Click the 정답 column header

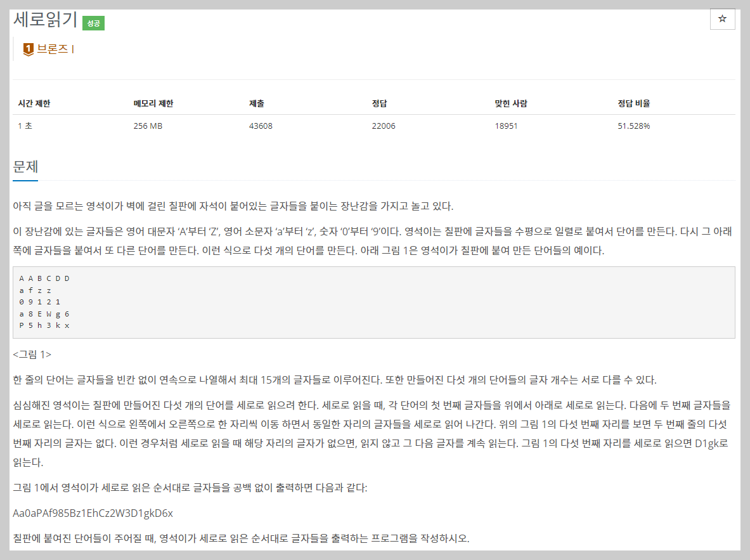tap(379, 103)
